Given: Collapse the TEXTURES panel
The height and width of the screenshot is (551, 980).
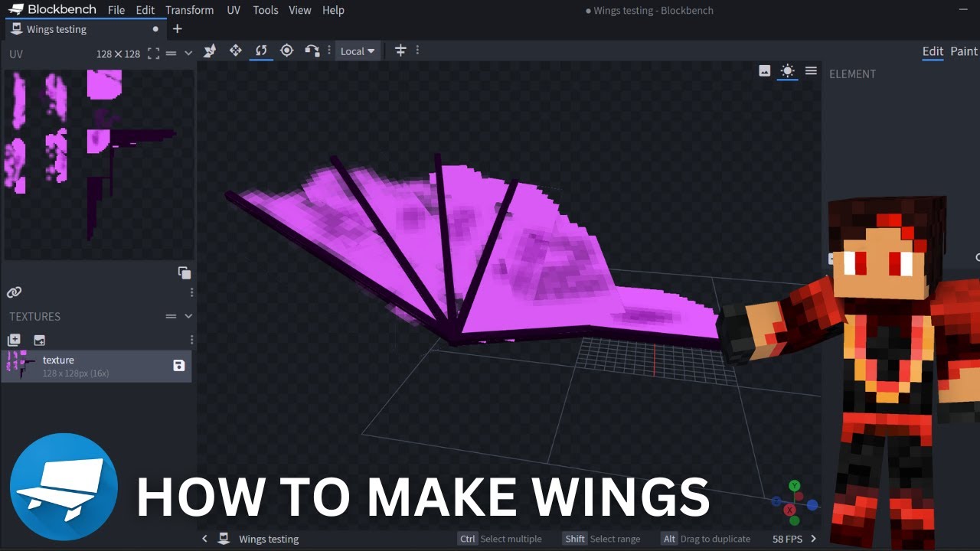Looking at the screenshot, I should 188,316.
